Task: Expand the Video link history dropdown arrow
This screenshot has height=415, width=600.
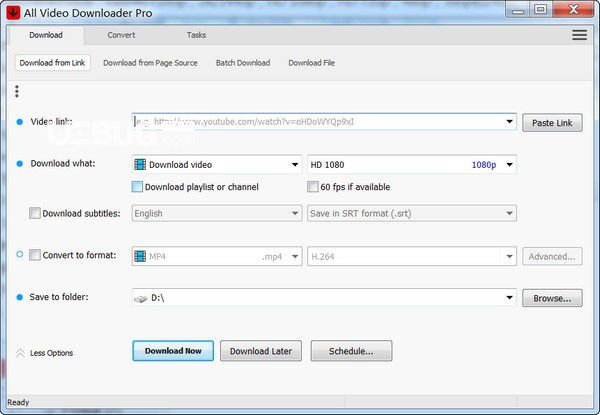Action: click(509, 122)
